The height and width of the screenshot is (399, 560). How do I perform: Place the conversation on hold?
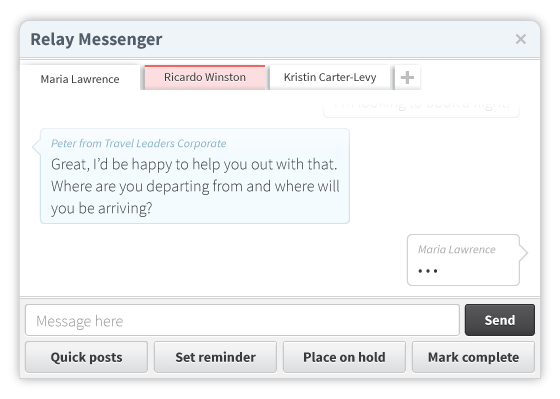tap(344, 357)
